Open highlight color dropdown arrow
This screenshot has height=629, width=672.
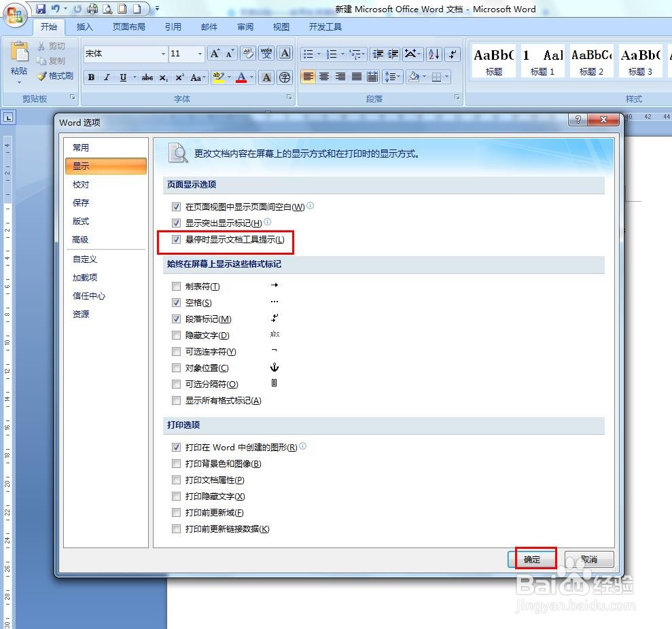click(x=229, y=77)
